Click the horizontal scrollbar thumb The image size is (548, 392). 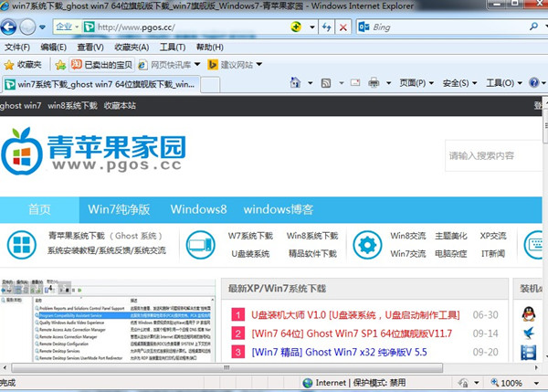point(227,368)
